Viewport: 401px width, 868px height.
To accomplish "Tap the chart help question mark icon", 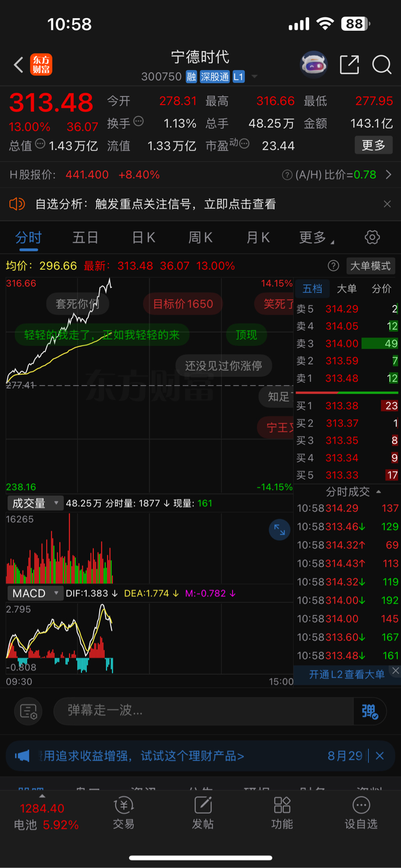I will [x=333, y=266].
